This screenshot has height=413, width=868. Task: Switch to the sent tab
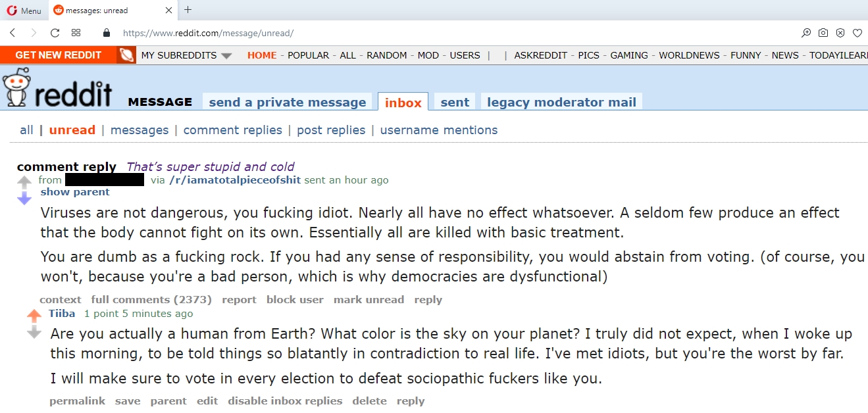454,102
